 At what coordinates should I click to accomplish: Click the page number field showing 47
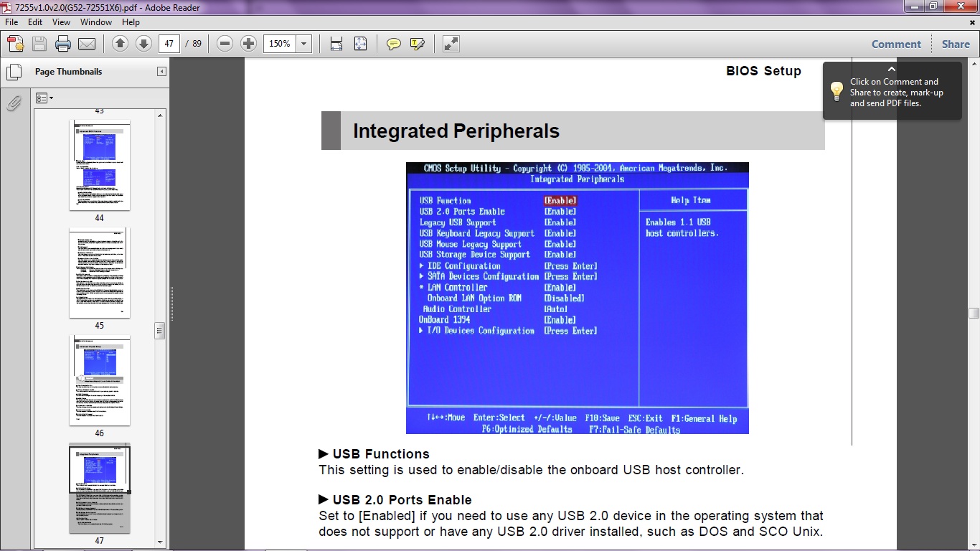point(169,44)
